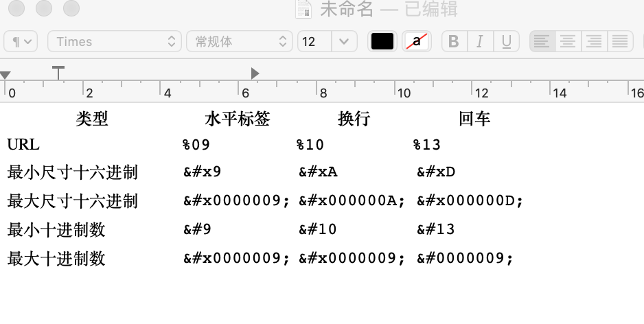Justify the text alignment
Image resolution: width=644 pixels, height=324 pixels.
pos(620,41)
